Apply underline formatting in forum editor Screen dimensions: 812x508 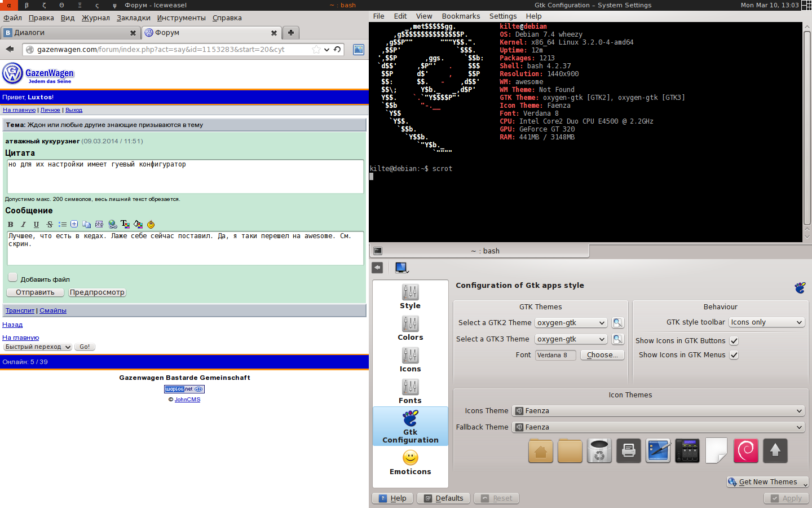coord(36,224)
